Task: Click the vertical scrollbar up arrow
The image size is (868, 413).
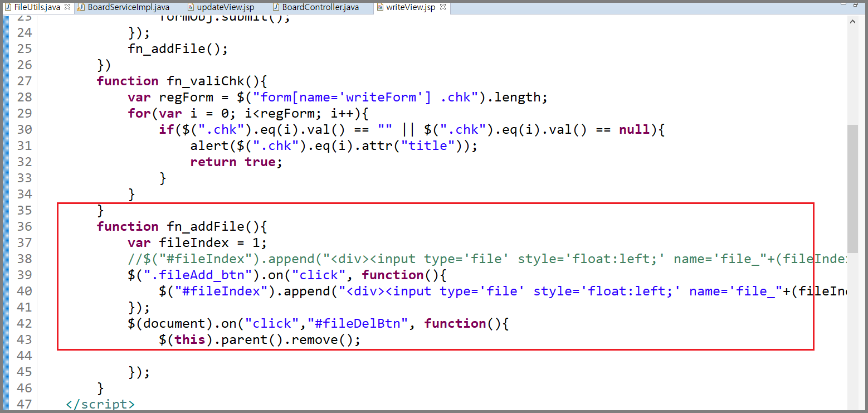Action: 852,22
